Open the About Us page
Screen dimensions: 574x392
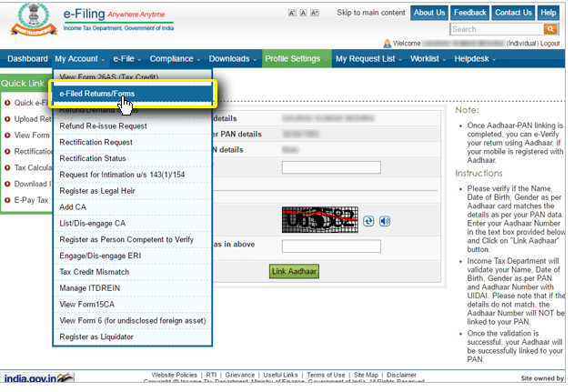(429, 13)
